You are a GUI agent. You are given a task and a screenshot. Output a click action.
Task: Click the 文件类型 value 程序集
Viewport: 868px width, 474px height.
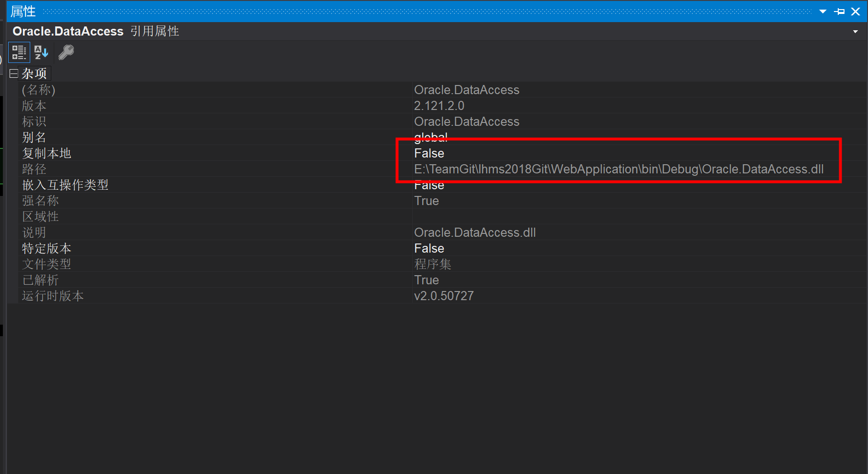tap(433, 264)
